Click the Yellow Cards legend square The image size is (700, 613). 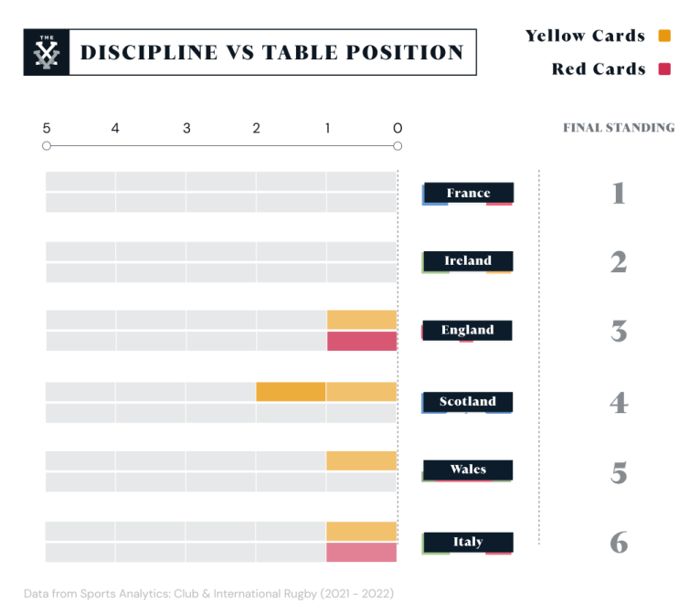tap(664, 37)
